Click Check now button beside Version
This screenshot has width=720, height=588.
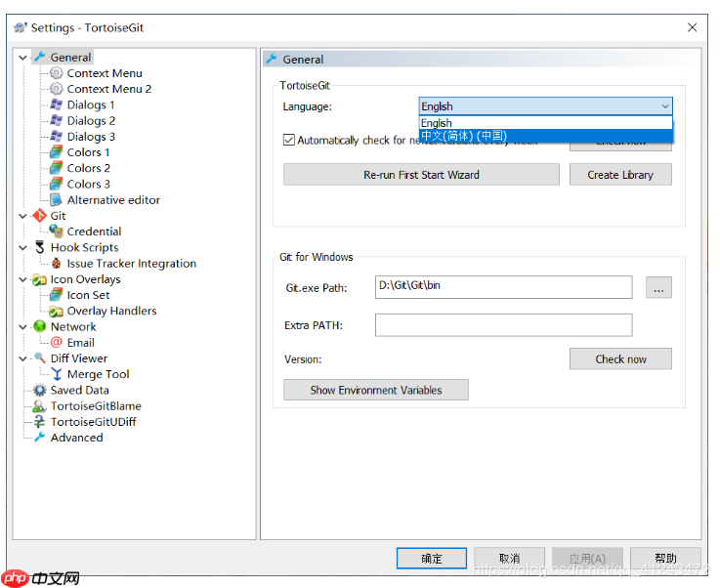(620, 358)
